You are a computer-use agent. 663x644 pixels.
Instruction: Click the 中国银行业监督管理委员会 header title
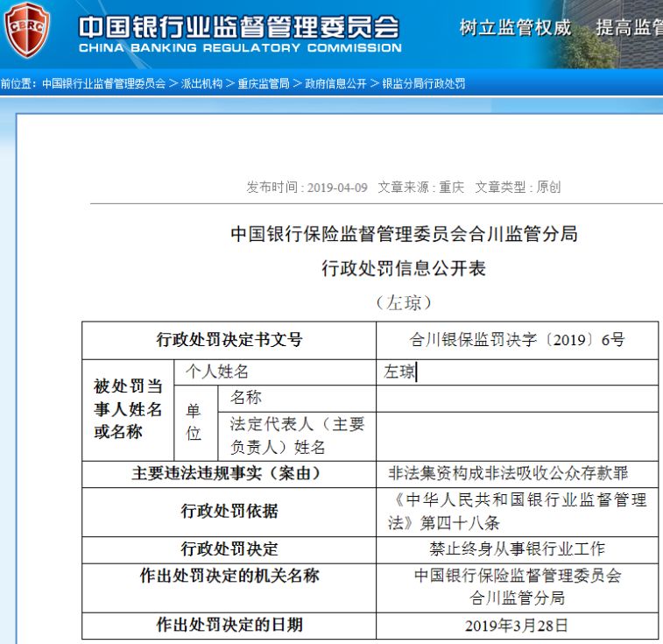tap(239, 25)
